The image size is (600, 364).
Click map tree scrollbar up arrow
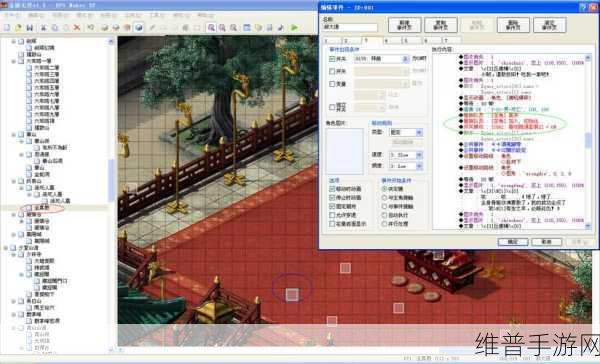111,41
